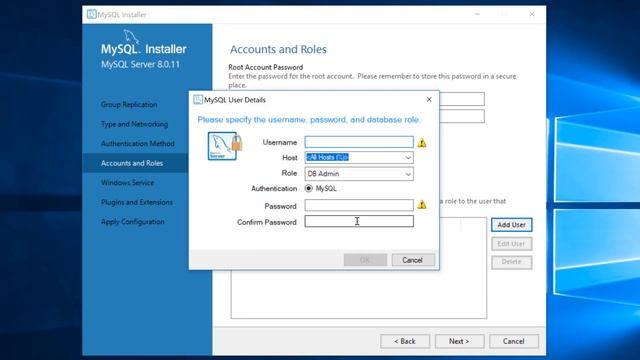Click the disabled Edit User button
Screen dimensions: 640x360
[x=511, y=244]
